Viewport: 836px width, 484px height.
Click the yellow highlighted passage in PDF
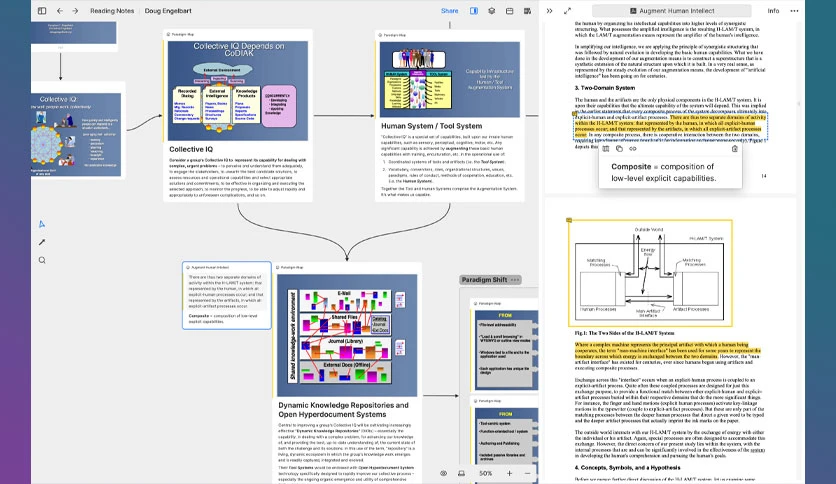(670, 126)
